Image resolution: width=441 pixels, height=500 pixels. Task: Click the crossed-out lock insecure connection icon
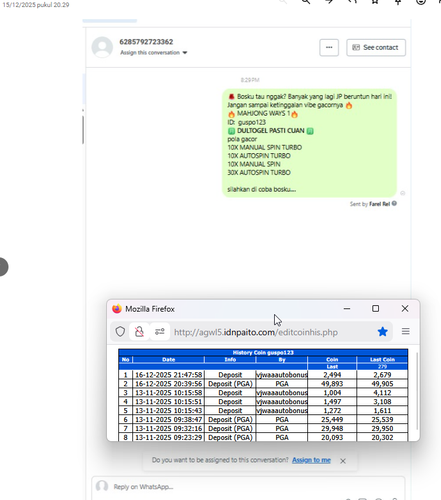coord(139,332)
